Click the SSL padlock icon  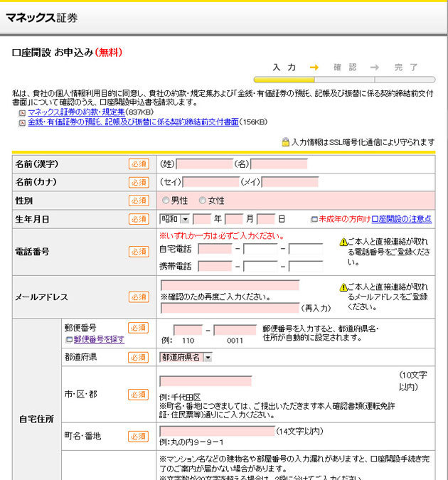[x=285, y=142]
